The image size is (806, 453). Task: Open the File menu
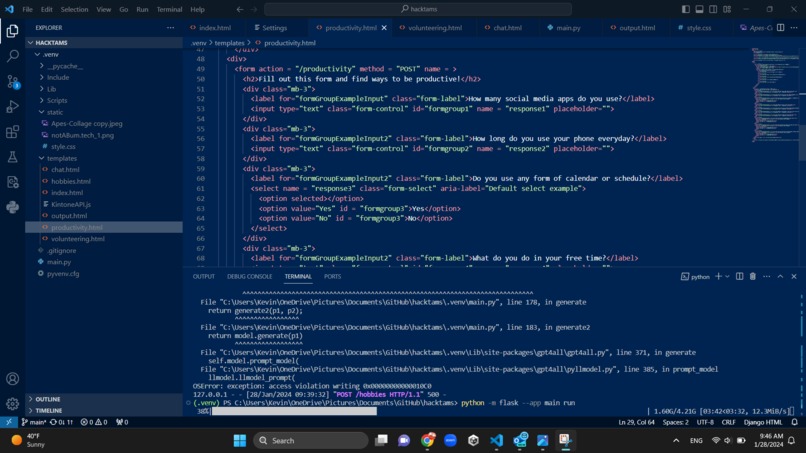click(x=27, y=9)
